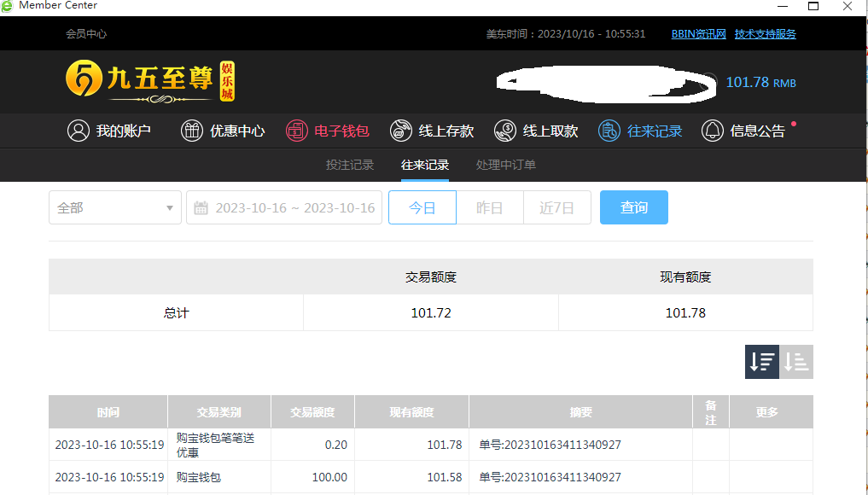Click the 现有额度 table column header
The width and height of the screenshot is (868, 495).
(411, 411)
